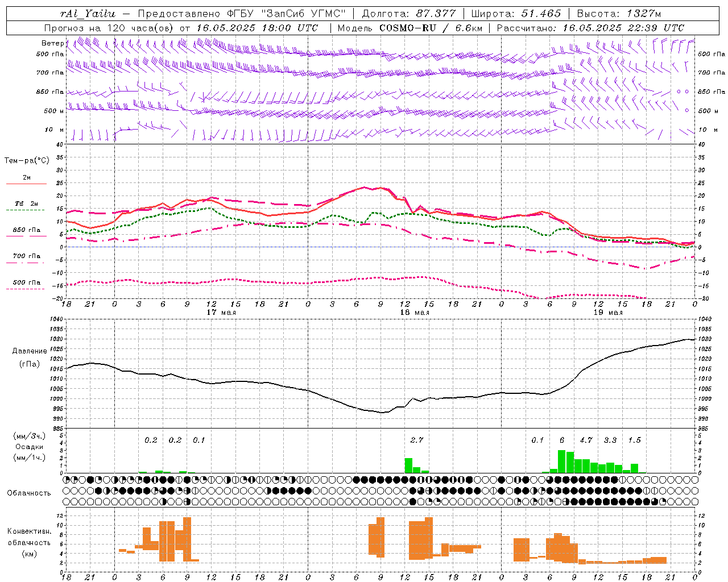This screenshot has width=728, height=582.
Task: Click Рассчитано: 16.05.2025 22:39 UTC
Action: pos(590,28)
